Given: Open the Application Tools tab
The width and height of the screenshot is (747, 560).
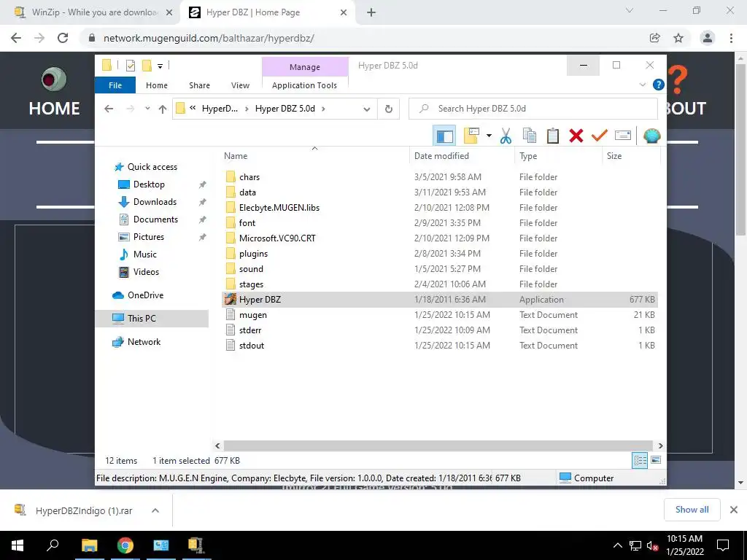Looking at the screenshot, I should (304, 85).
